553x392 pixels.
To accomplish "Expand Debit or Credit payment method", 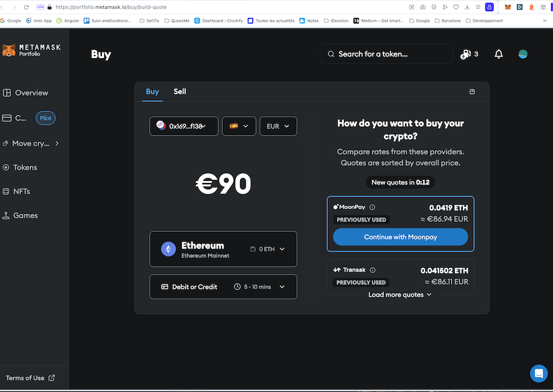I will coord(223,287).
